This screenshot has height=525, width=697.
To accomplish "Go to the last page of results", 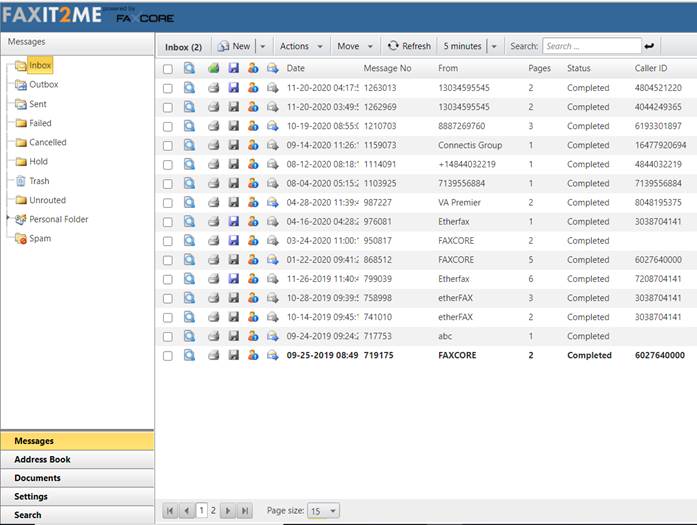I will (246, 511).
